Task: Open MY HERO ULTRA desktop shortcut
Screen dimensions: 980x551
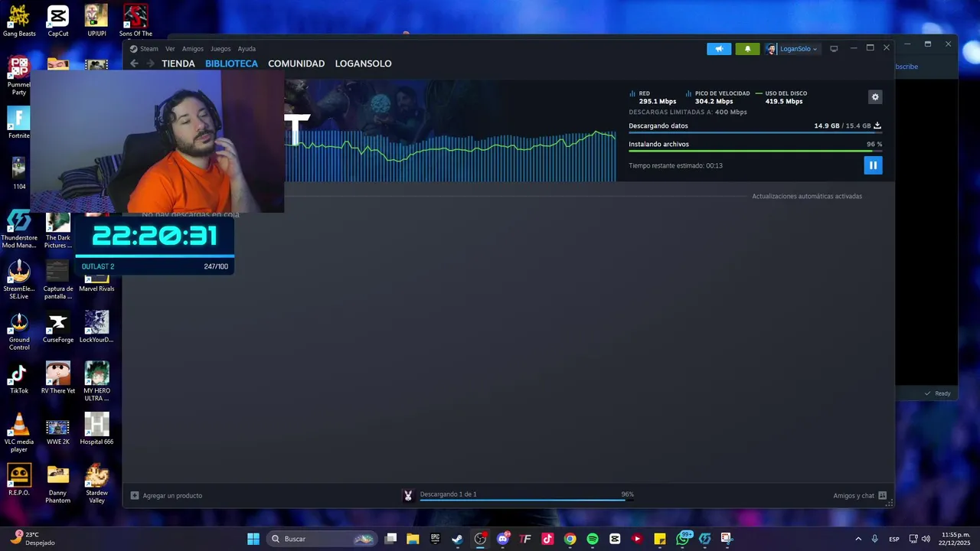Action: (x=96, y=382)
